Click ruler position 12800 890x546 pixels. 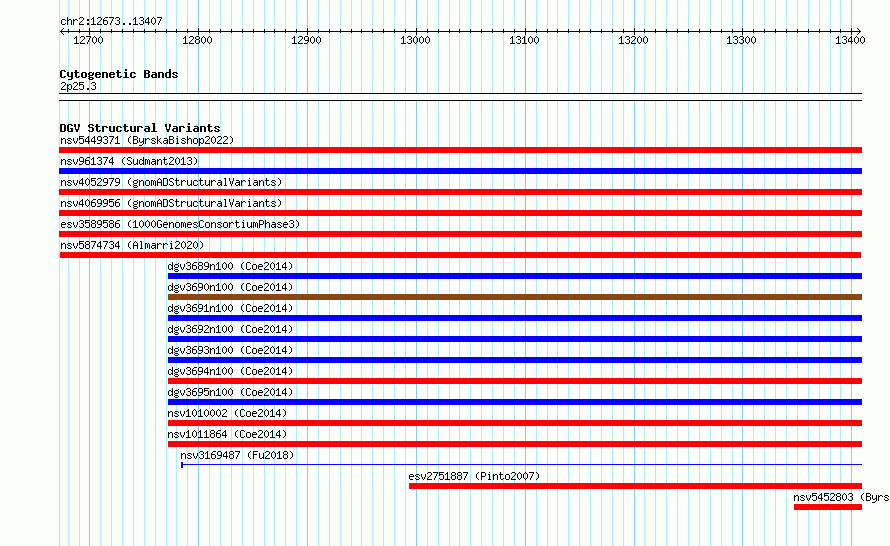[197, 40]
